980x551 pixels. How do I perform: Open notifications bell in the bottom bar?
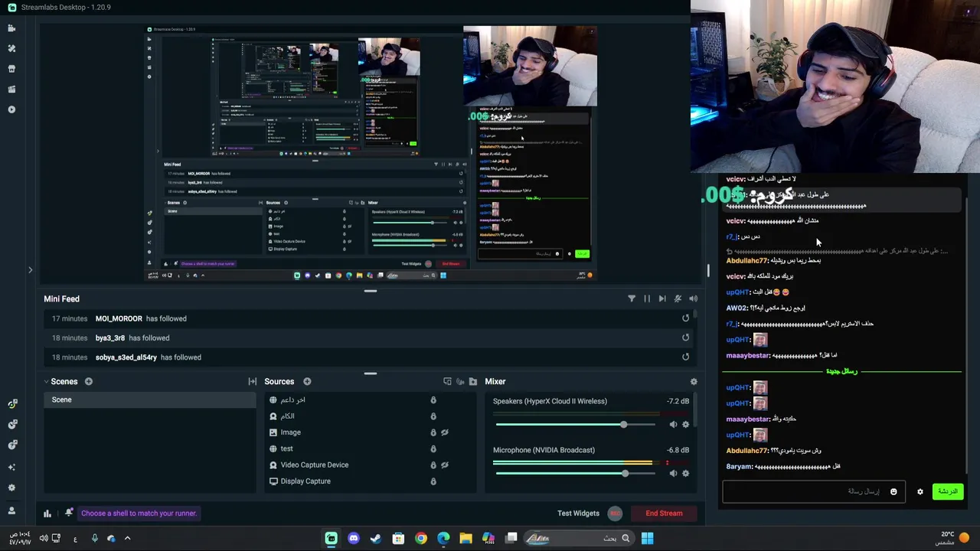tap(68, 513)
